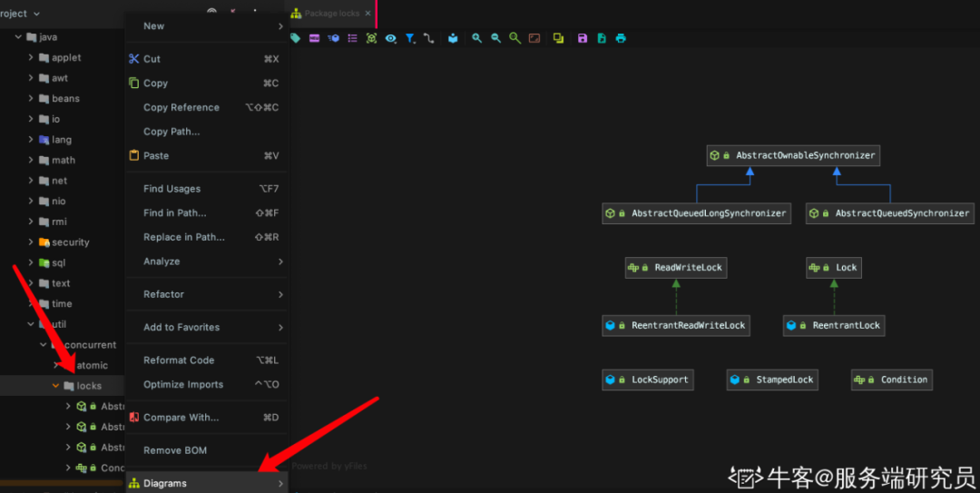Select the atomic package row
The image size is (980, 493).
[x=63, y=365]
